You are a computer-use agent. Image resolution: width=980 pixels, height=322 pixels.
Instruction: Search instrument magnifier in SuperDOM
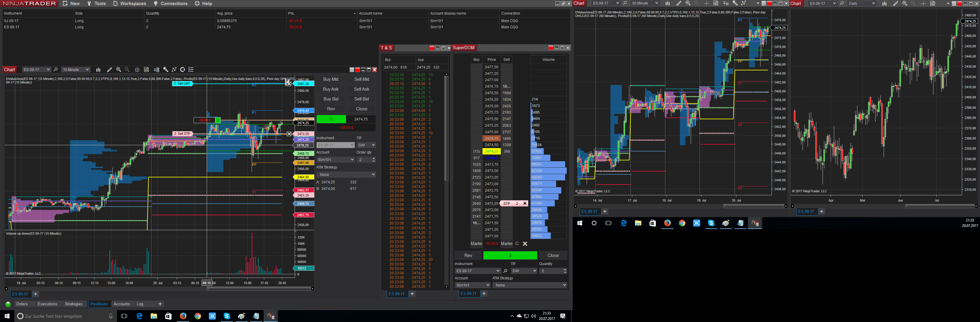click(x=505, y=271)
